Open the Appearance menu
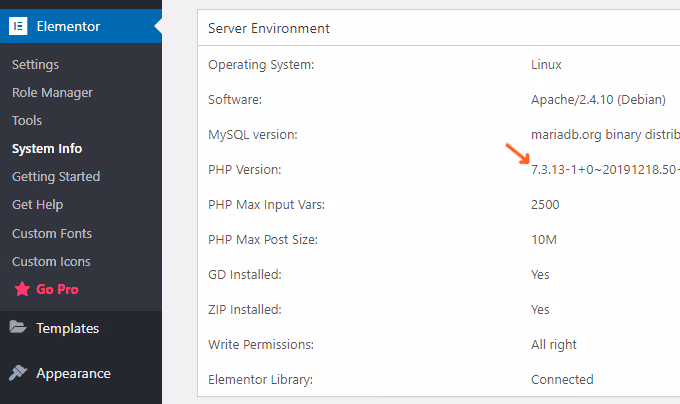 coord(73,373)
